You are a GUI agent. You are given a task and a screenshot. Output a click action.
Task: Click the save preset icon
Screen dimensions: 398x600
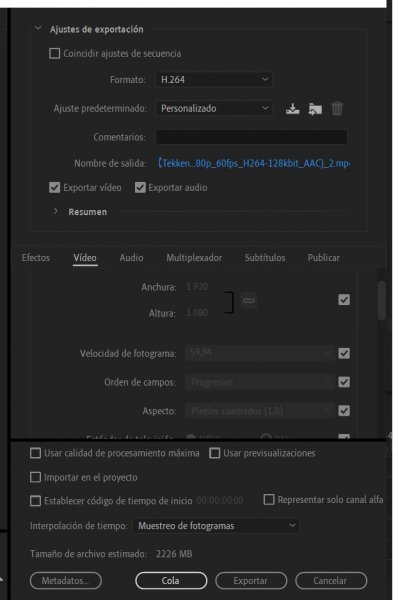(292, 109)
